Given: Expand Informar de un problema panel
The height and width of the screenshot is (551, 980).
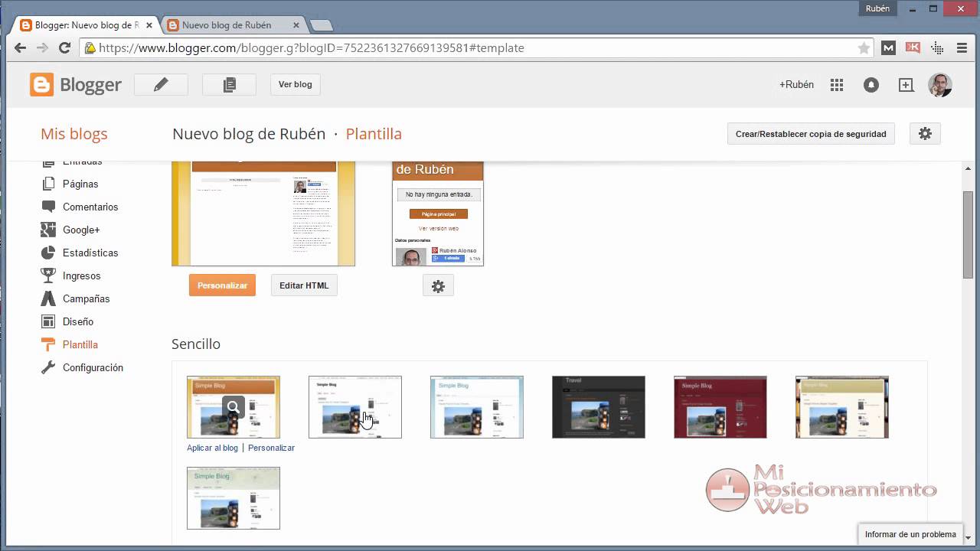Looking at the screenshot, I should coord(910,534).
